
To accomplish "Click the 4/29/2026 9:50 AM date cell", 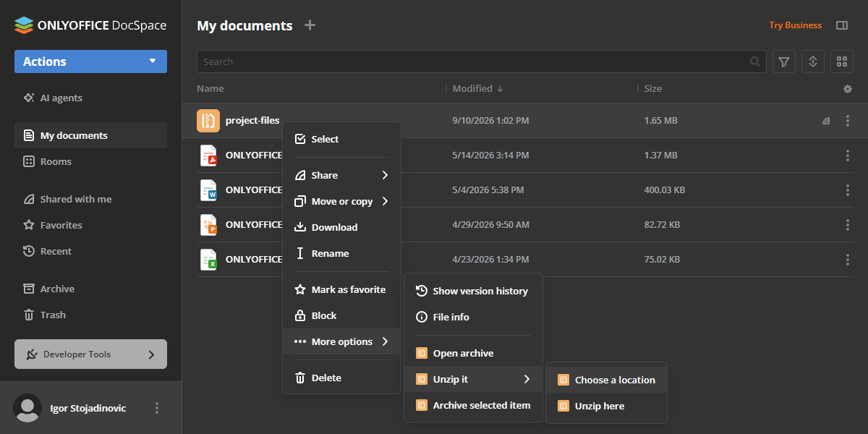I will (x=490, y=225).
